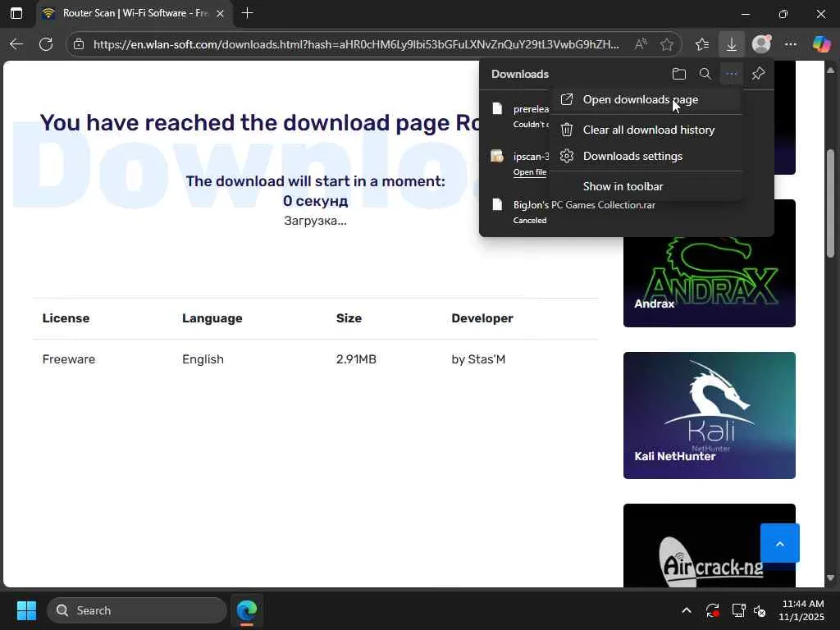Click the Downloads panel more options button
Screen dimensions: 840x630
pos(731,74)
